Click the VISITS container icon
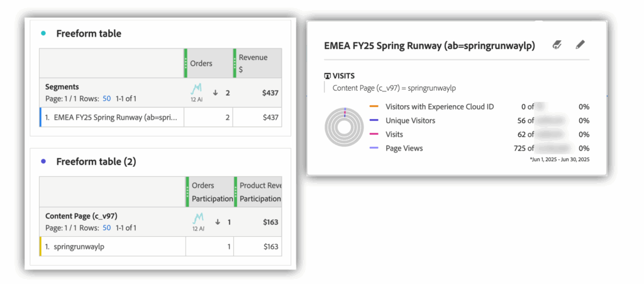 click(x=327, y=76)
